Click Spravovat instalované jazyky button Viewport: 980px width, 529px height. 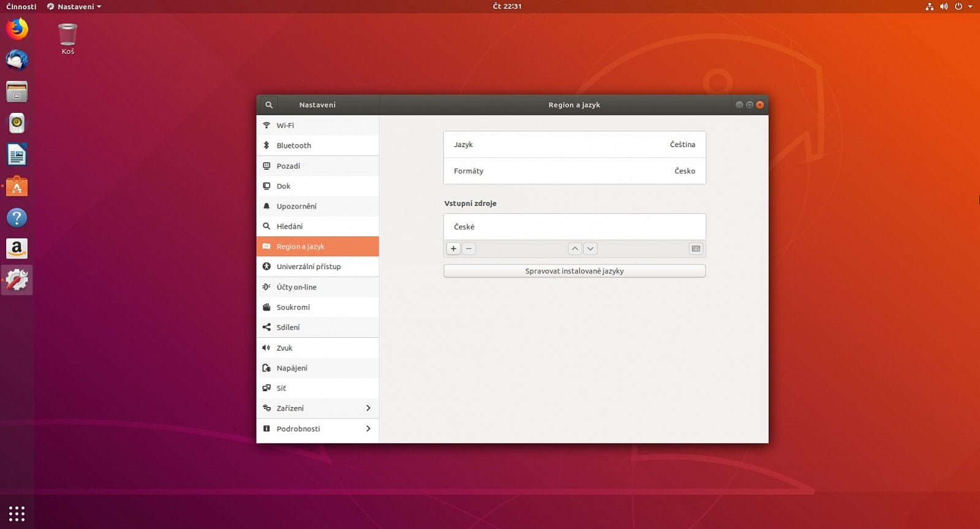click(x=575, y=271)
